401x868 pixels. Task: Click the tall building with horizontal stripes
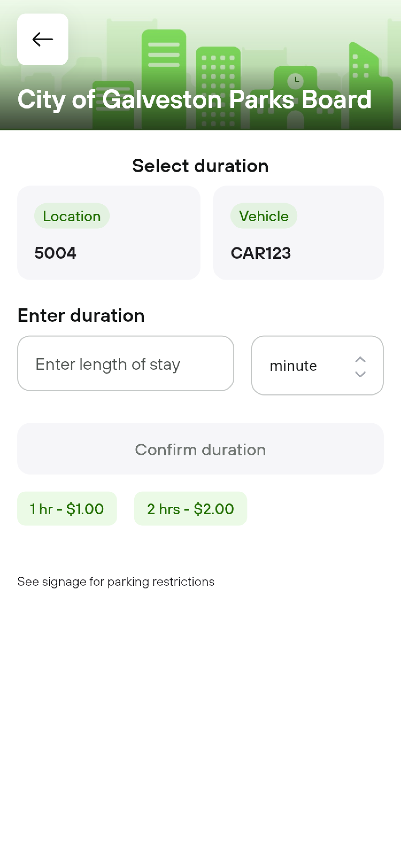click(x=164, y=57)
